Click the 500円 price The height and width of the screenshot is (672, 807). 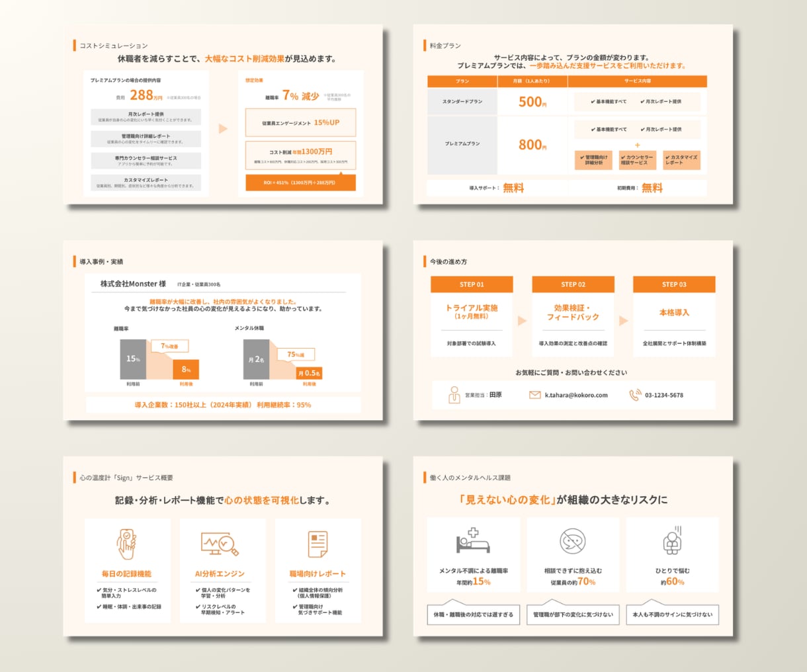coord(532,102)
